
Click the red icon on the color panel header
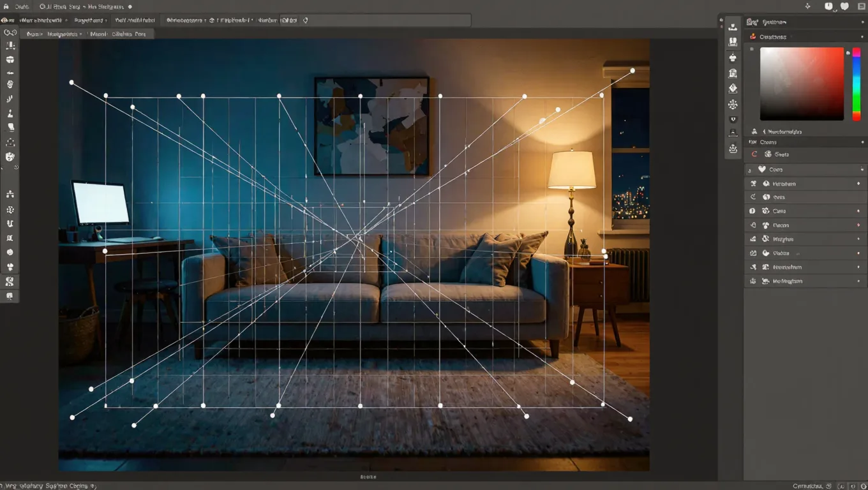[753, 37]
